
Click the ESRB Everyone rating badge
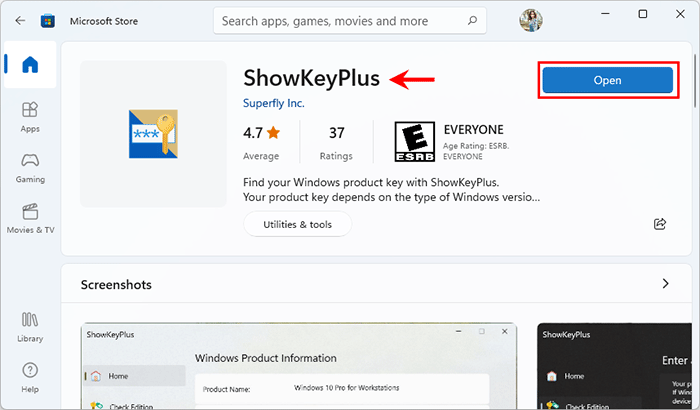414,142
